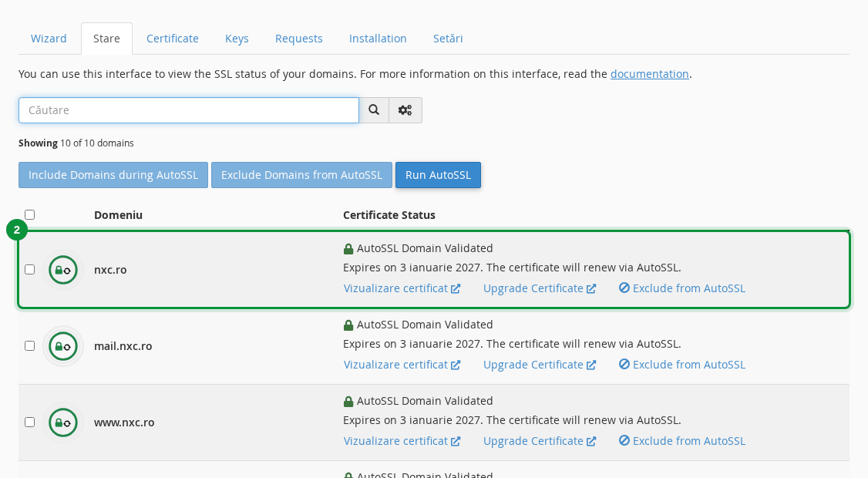The width and height of the screenshot is (868, 478).
Task: Open Vizualizare certificat for nxc.ro
Action: click(402, 288)
